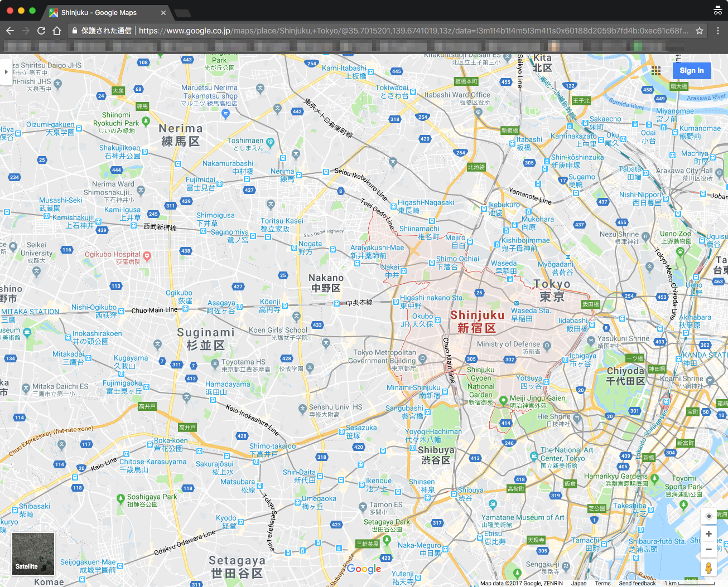
Task: Open the Chrome three-dot menu
Action: click(x=718, y=31)
